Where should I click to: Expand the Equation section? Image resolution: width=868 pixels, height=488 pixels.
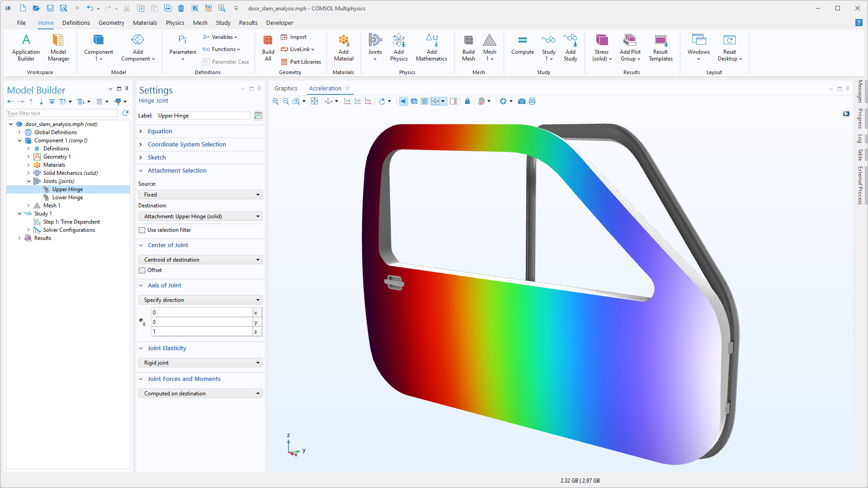[160, 131]
